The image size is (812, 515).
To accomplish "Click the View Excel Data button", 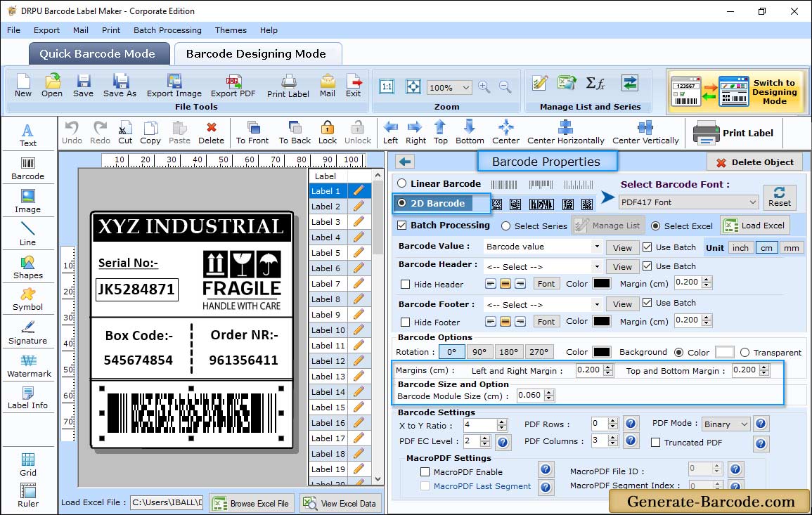I will click(x=340, y=503).
